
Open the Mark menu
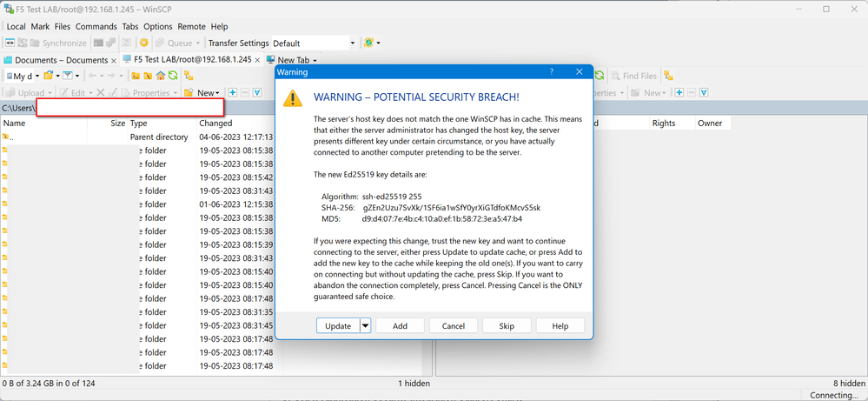(40, 26)
